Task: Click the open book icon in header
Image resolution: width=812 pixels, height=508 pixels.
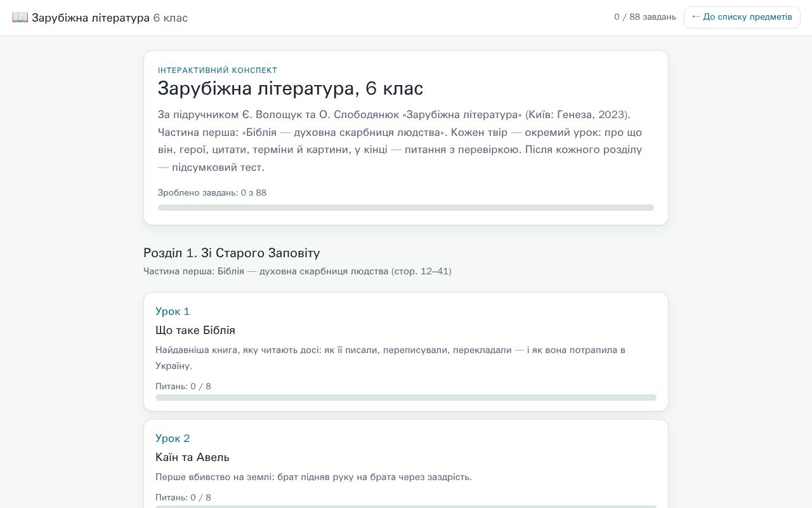Action: pyautogui.click(x=20, y=17)
